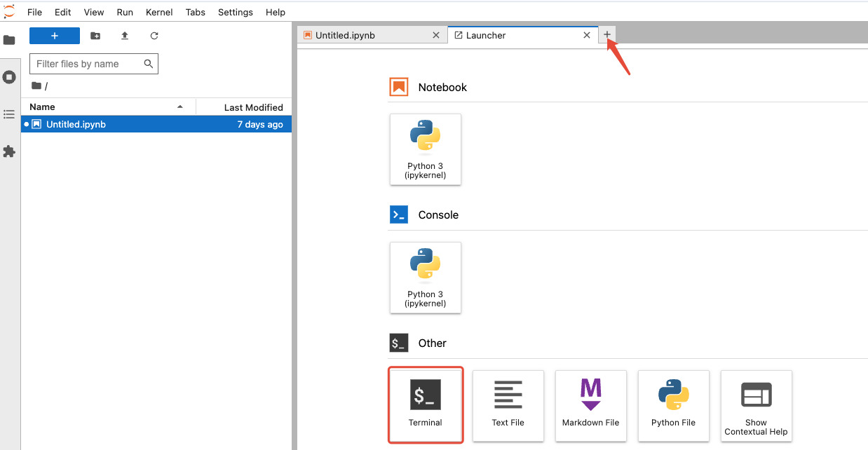Open Show Contextual Help card
Viewport: 868px width, 450px height.
point(757,406)
